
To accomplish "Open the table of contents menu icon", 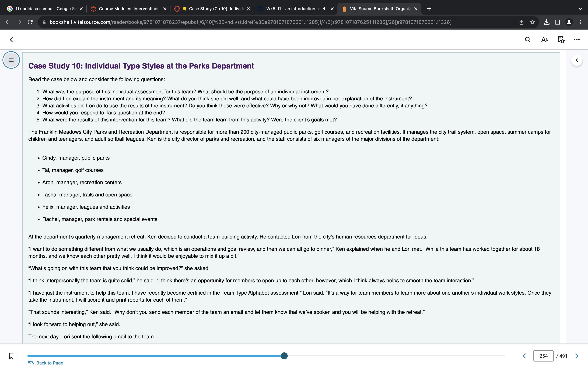I will [11, 60].
